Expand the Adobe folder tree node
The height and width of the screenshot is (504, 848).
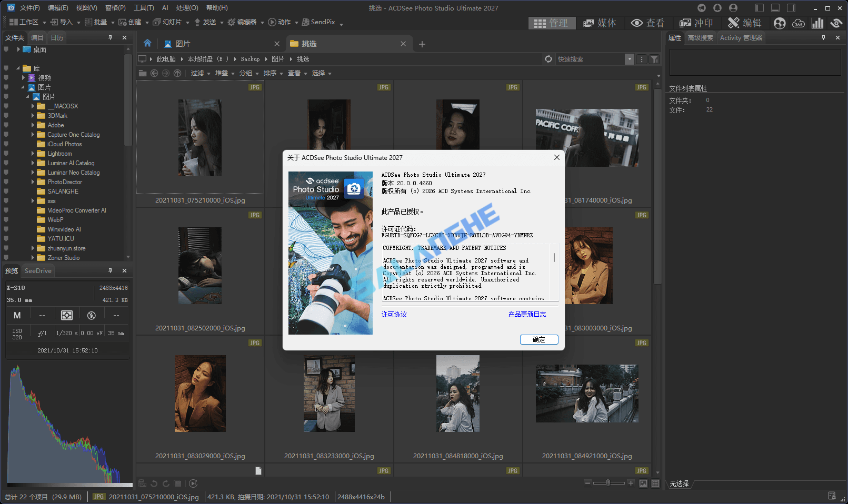(33, 125)
